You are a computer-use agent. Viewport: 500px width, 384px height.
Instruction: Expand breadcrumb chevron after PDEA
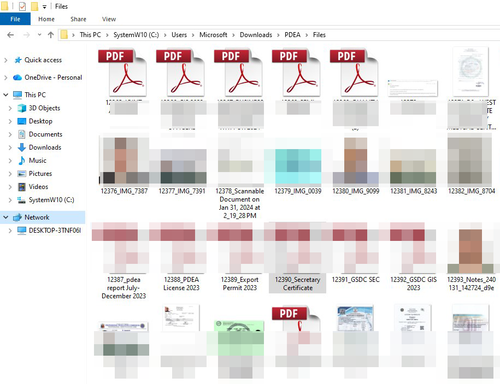click(x=307, y=35)
